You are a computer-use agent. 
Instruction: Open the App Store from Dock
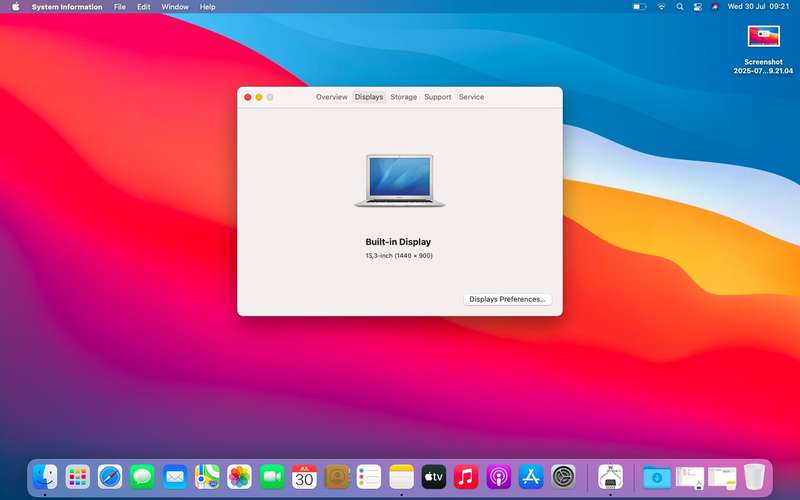(531, 477)
